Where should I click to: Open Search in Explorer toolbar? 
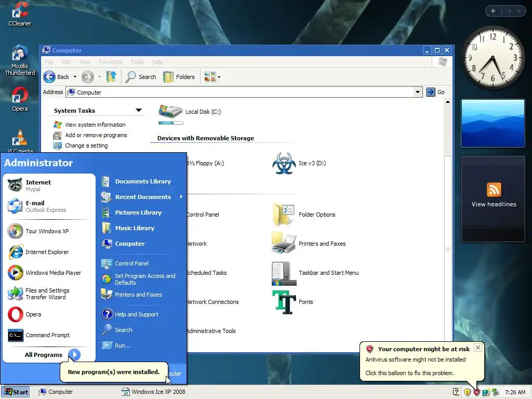(140, 77)
